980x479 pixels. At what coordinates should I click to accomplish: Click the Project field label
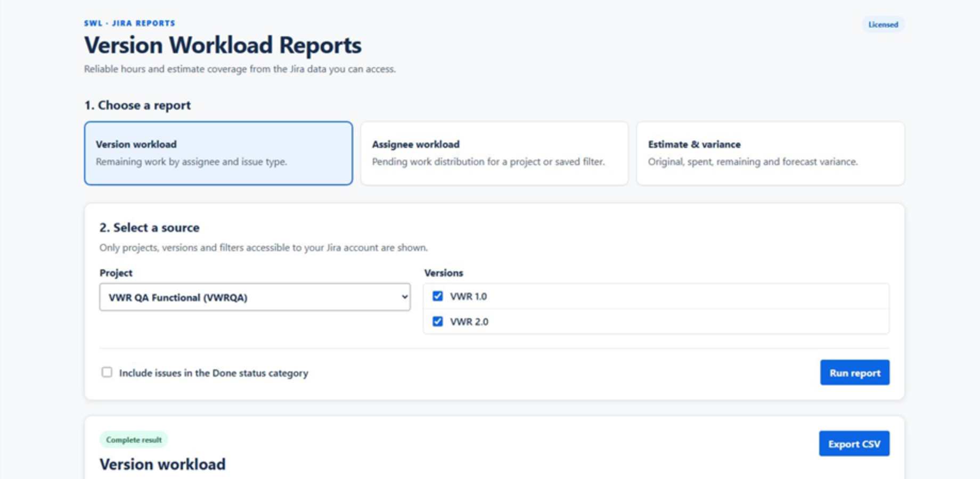coord(116,273)
